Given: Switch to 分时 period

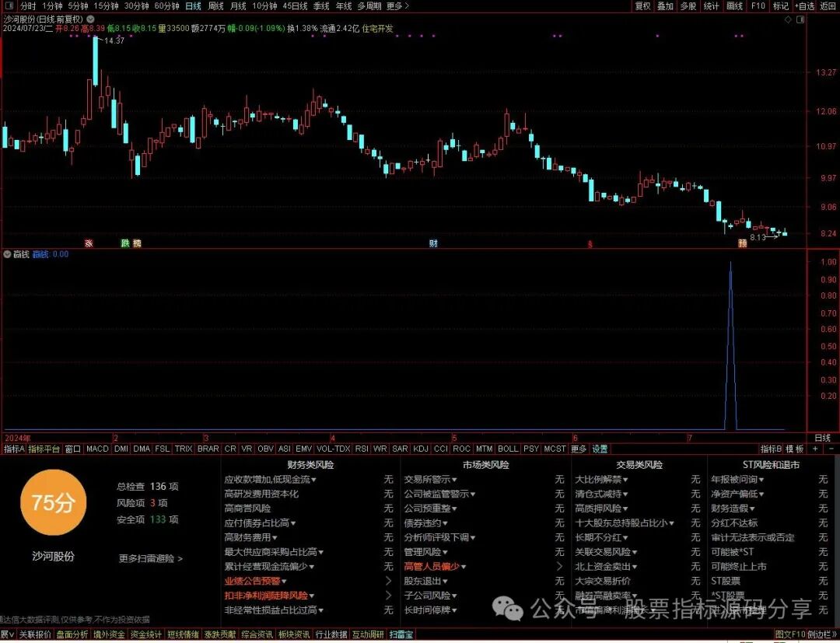Looking at the screenshot, I should [28, 6].
